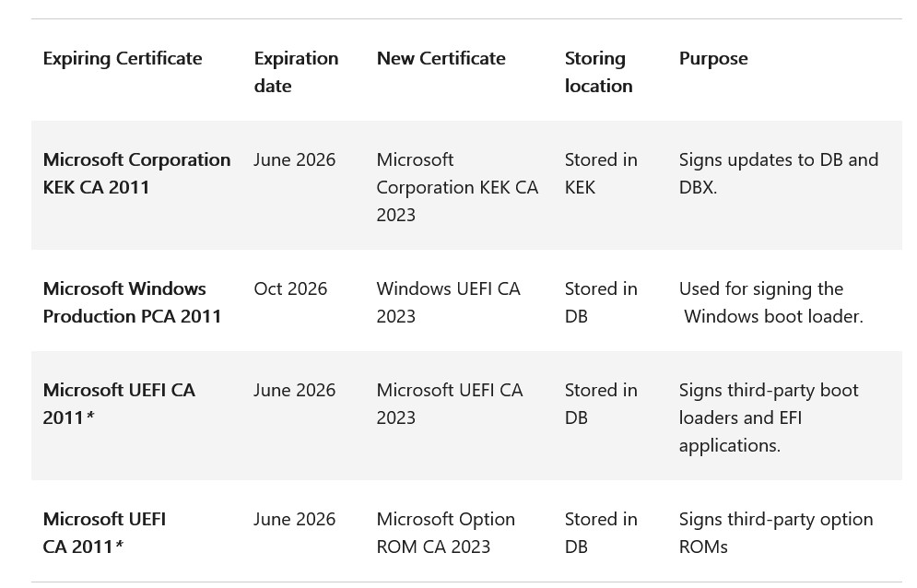Viewport: 917px width, 588px height.
Task: Click the Purpose column header
Action: (x=713, y=59)
